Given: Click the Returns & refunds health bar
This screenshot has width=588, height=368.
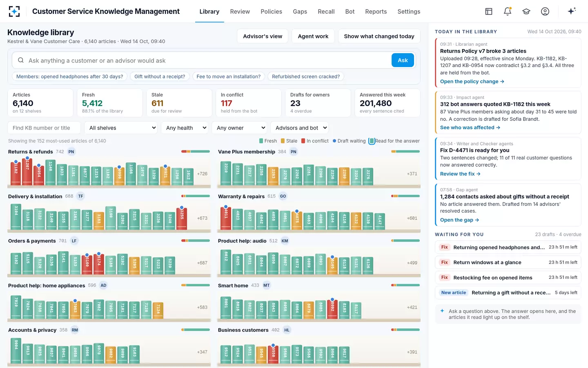Looking at the screenshot, I should (196, 152).
